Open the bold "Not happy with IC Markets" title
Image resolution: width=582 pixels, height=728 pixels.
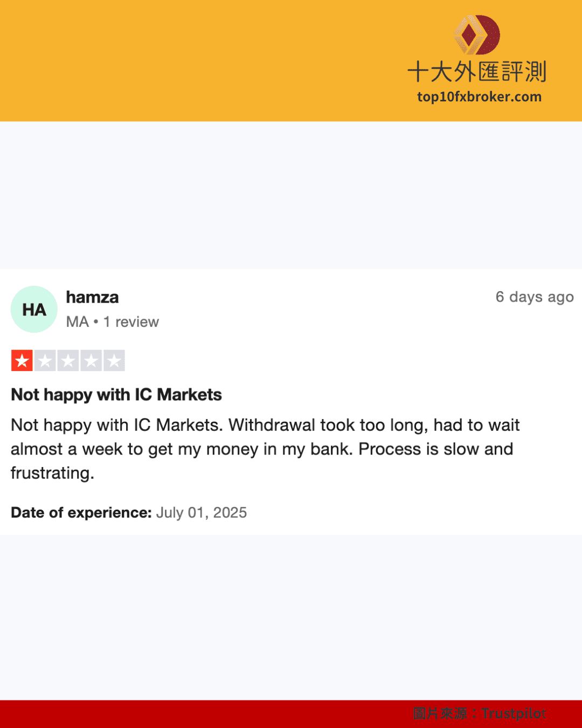(x=116, y=395)
